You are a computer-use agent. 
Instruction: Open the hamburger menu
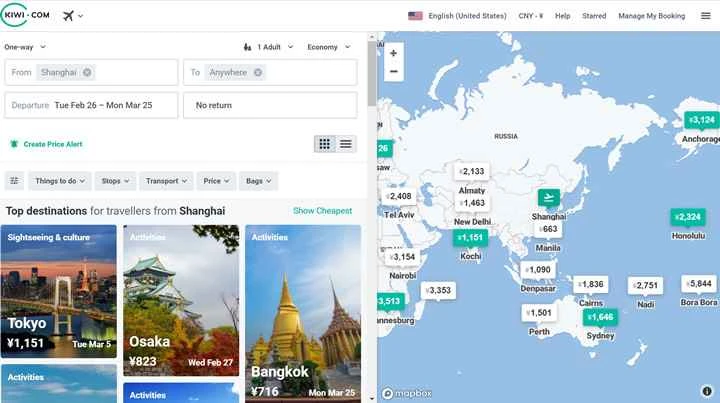(706, 16)
